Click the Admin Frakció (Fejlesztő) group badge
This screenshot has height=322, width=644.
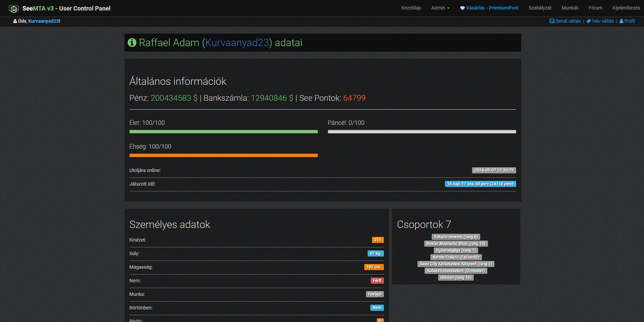pos(456,257)
